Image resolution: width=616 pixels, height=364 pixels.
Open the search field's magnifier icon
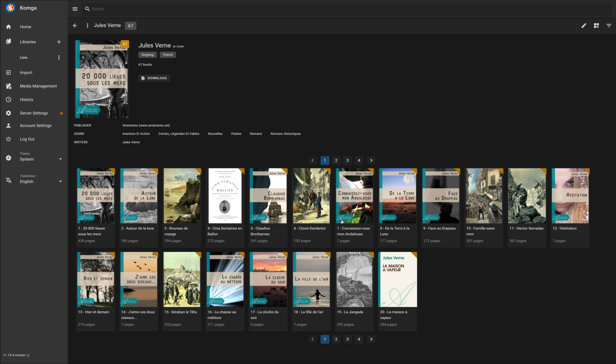click(x=87, y=8)
